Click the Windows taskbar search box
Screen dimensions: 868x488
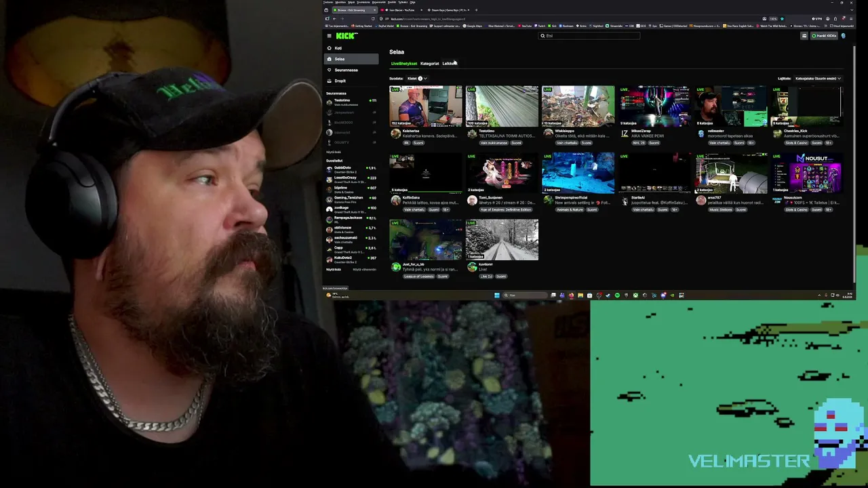pos(524,296)
